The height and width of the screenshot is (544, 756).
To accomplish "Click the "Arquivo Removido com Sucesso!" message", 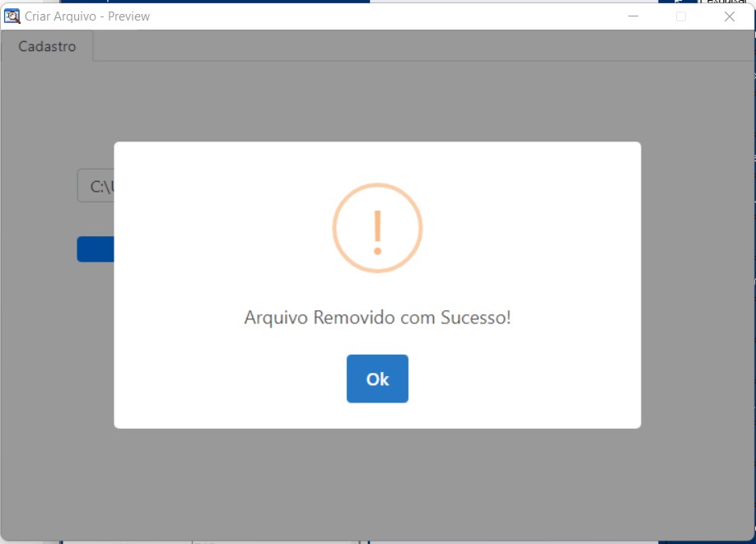I will (x=377, y=318).
